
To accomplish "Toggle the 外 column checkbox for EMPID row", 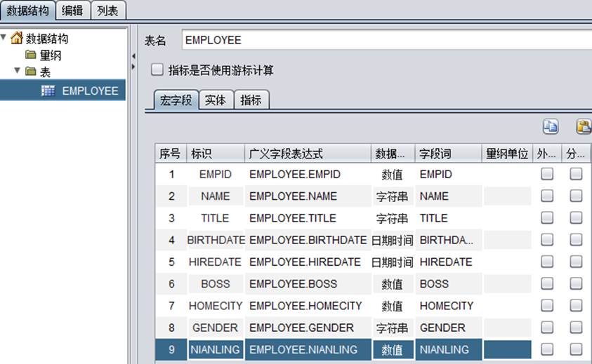I will (x=546, y=174).
